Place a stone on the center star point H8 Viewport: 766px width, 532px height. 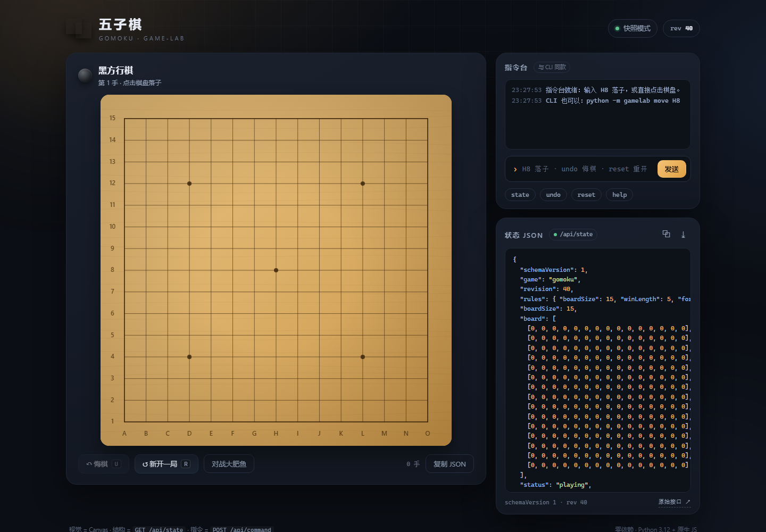pos(276,270)
